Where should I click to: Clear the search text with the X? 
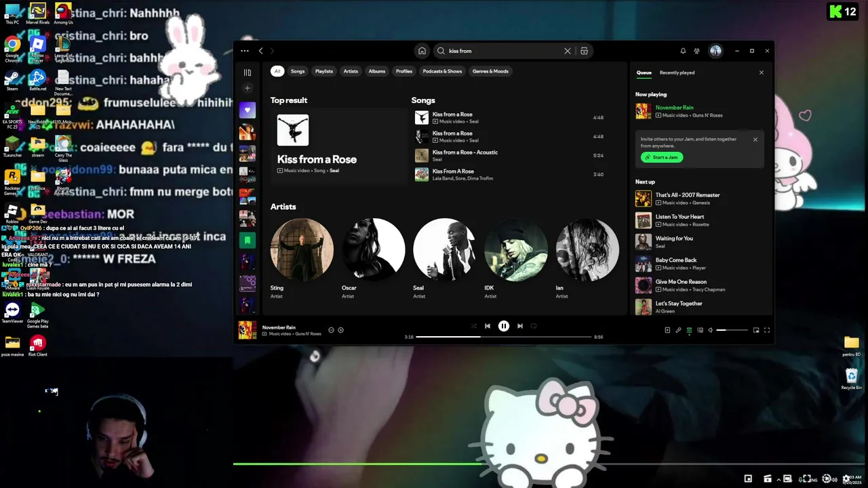click(x=568, y=51)
